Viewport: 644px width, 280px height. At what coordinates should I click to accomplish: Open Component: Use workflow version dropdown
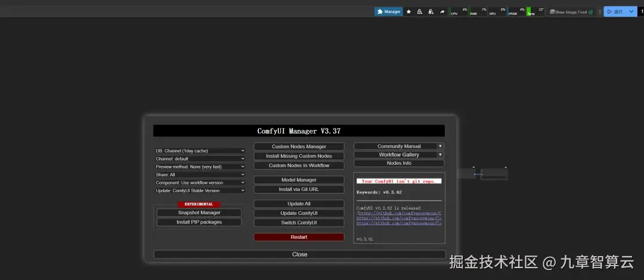coord(200,183)
